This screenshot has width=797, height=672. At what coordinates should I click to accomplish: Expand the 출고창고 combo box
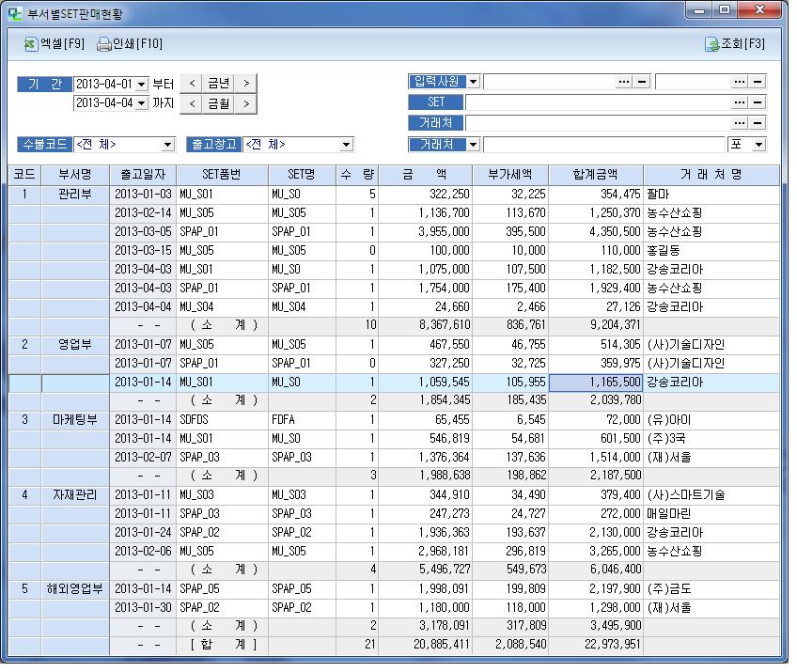point(346,145)
